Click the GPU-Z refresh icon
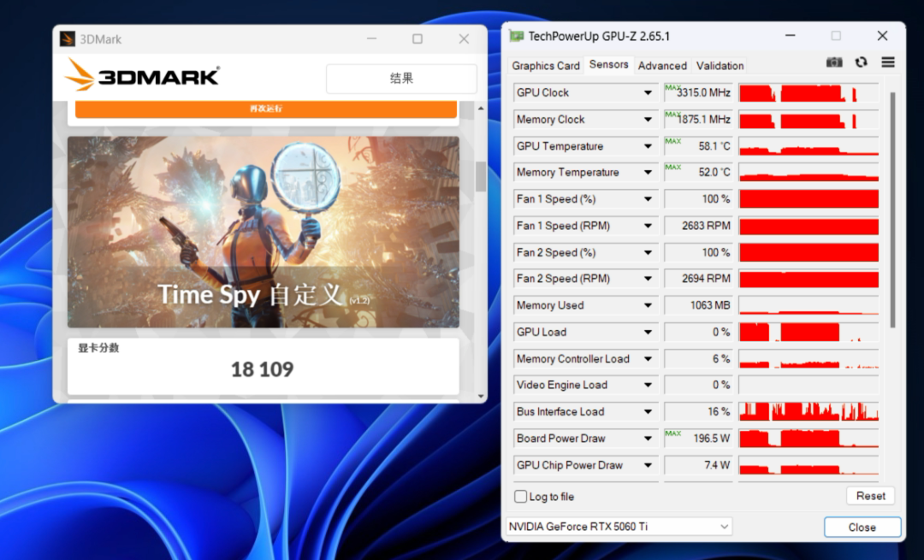The width and height of the screenshot is (924, 560). pos(861,62)
